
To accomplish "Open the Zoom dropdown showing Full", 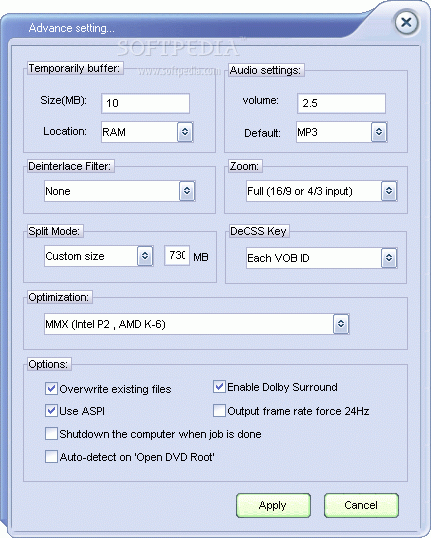I will click(322, 191).
